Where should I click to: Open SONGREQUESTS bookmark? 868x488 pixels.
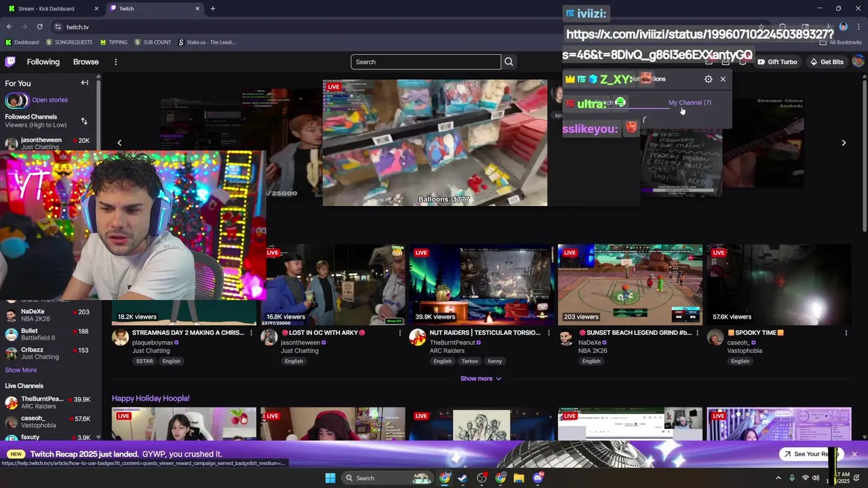[69, 42]
